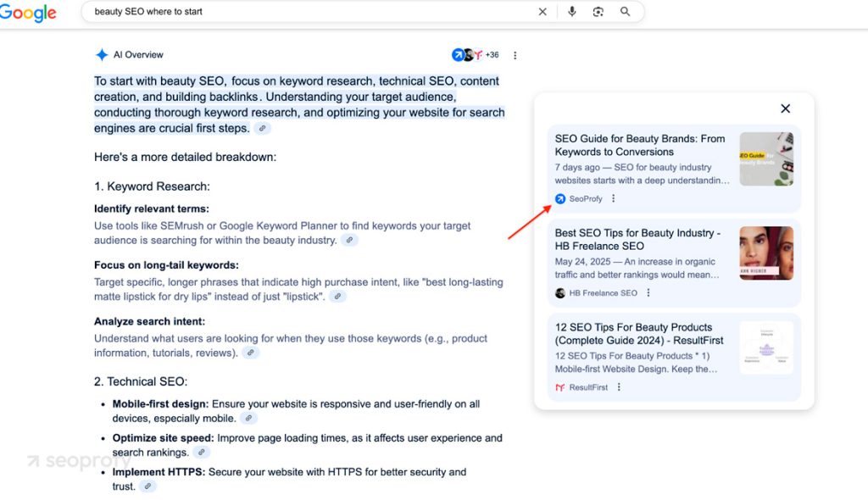Click the link icon next to Implement HTTPS bullet
This screenshot has width=868, height=500.
(147, 486)
